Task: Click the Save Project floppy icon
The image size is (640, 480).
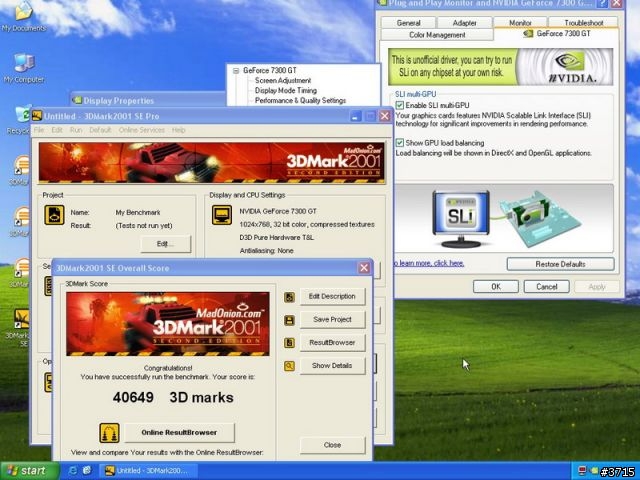Action: (289, 320)
